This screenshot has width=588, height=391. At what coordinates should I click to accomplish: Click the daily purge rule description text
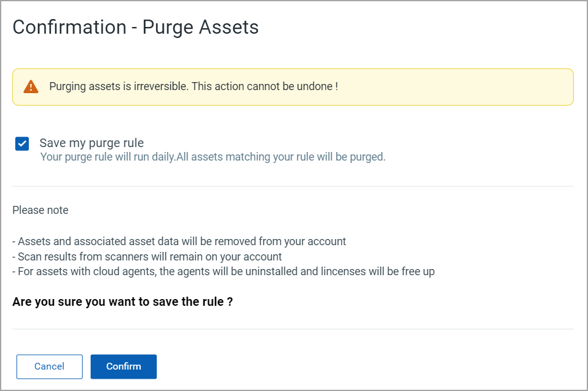(213, 157)
